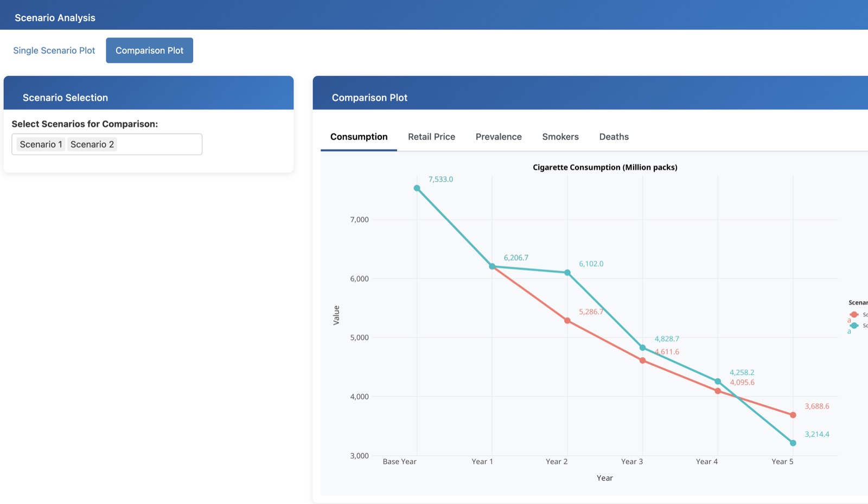This screenshot has height=504, width=868.
Task: Open the Deaths tab
Action: 614,137
